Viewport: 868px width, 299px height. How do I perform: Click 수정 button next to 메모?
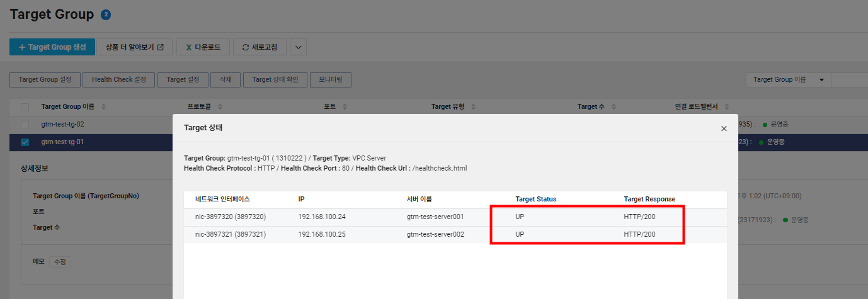(60, 262)
